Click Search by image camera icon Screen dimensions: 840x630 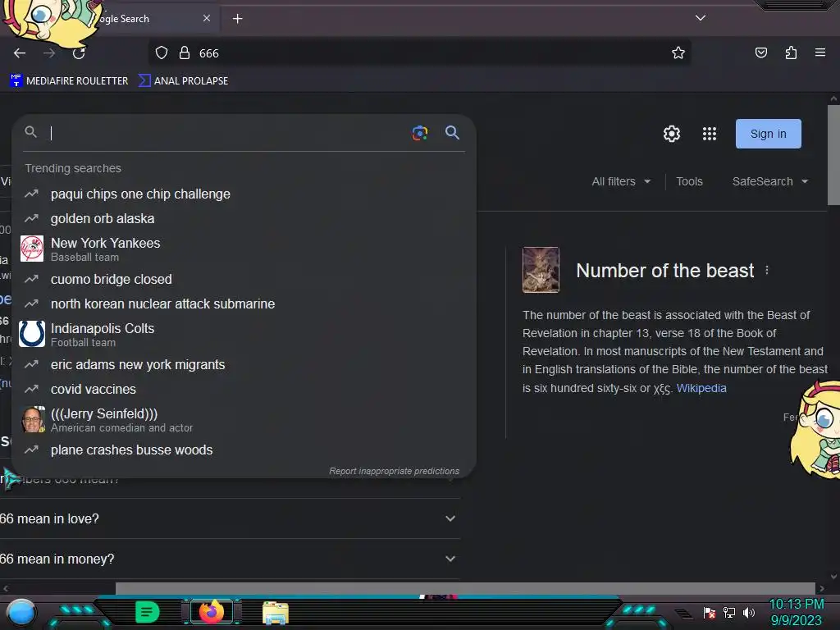(x=420, y=133)
